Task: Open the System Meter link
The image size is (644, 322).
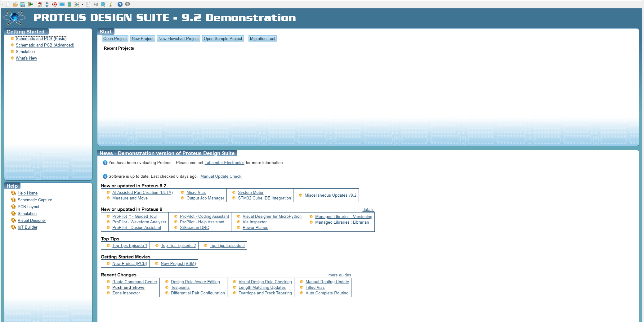Action: (251, 193)
